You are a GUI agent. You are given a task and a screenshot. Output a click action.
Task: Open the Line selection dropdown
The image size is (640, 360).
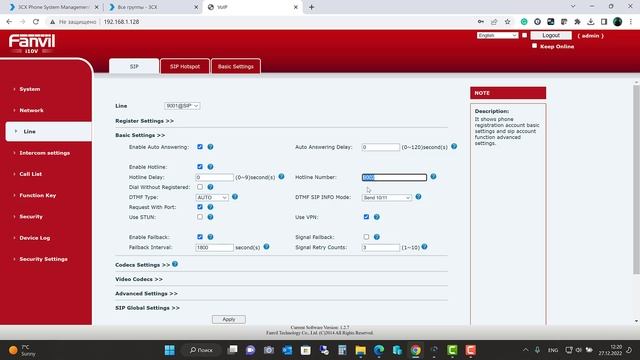click(182, 106)
